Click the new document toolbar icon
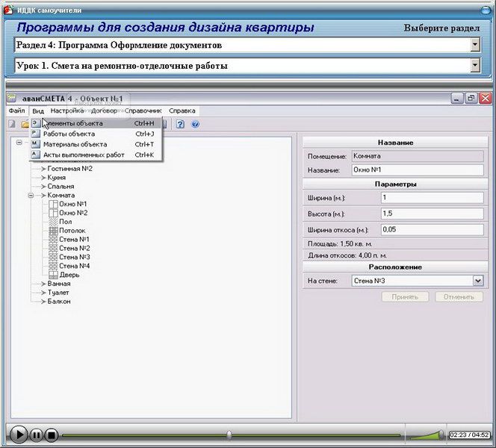The height and width of the screenshot is (448, 496). pyautogui.click(x=12, y=123)
